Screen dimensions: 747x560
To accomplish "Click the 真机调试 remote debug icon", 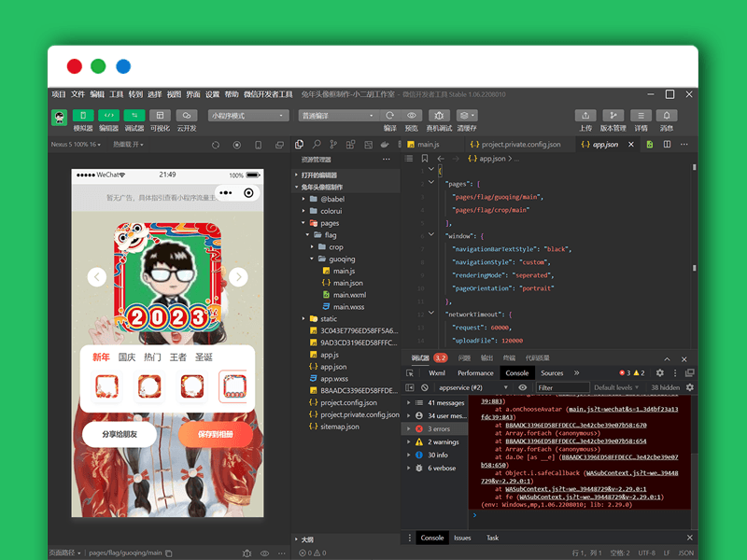I will (x=439, y=116).
